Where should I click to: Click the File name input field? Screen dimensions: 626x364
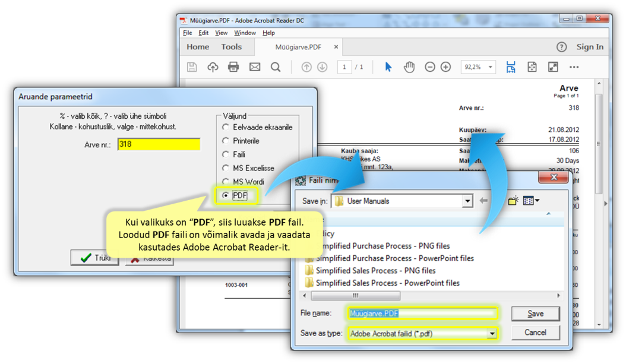(x=422, y=314)
